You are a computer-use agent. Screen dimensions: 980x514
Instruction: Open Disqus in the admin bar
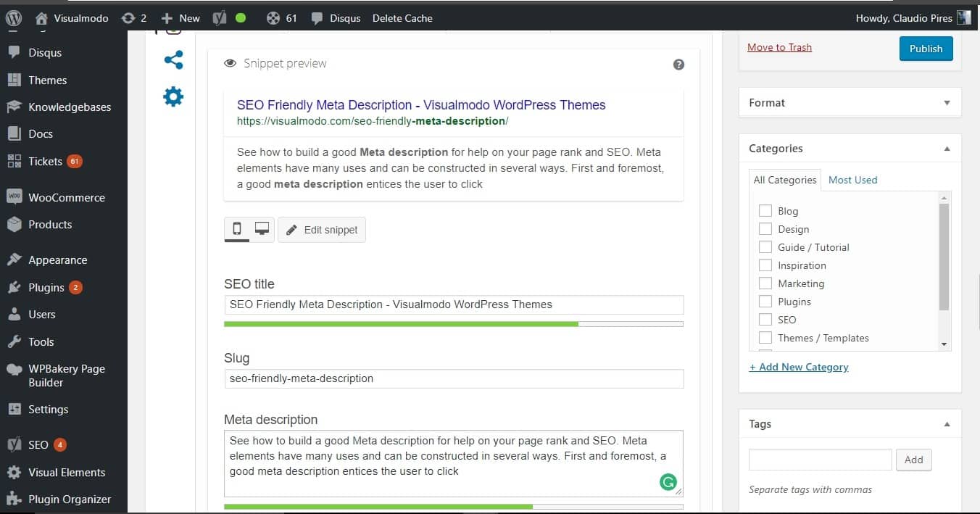[x=336, y=18]
